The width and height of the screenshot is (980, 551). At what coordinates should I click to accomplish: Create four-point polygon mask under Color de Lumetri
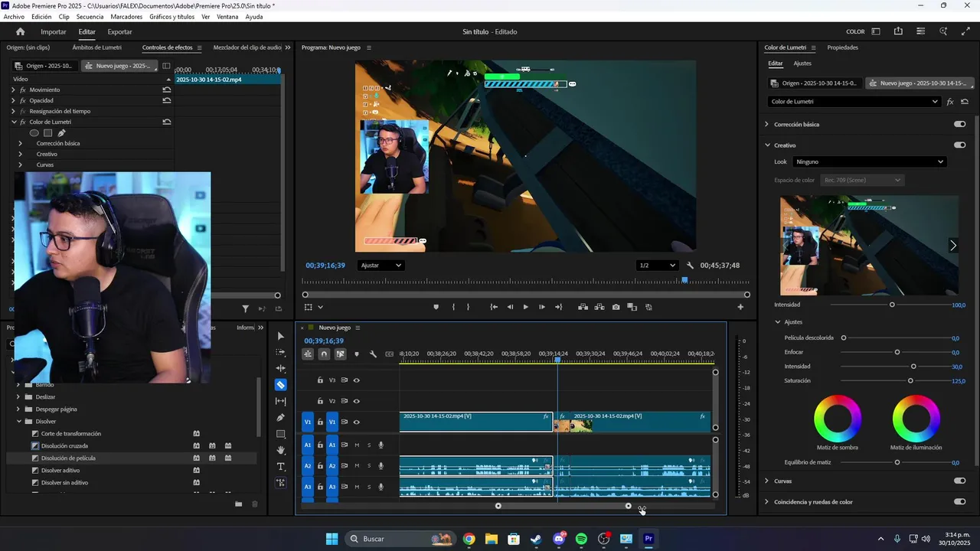pos(48,132)
